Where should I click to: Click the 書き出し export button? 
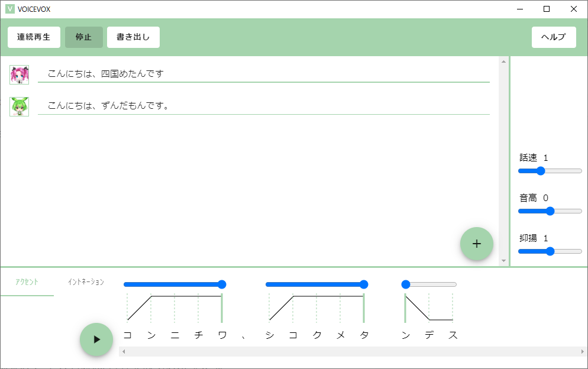[x=133, y=37]
